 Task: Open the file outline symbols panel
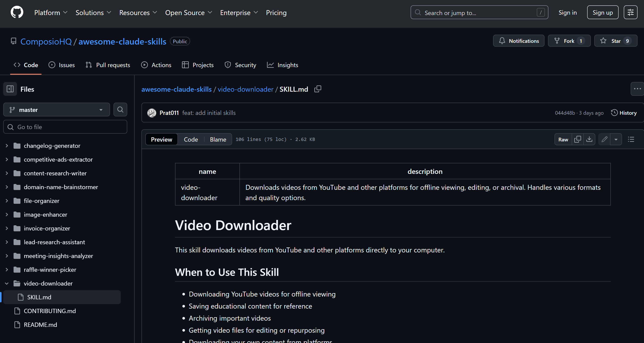tap(631, 139)
